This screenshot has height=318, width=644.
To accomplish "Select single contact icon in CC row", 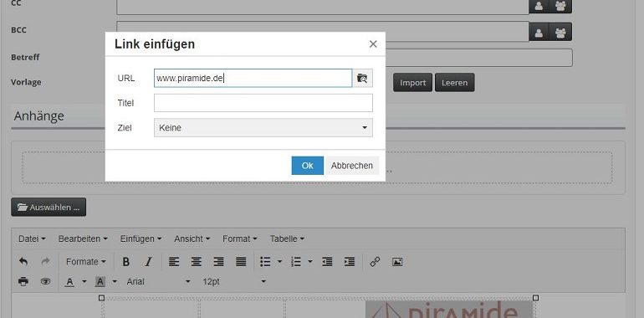I will (539, 6).
